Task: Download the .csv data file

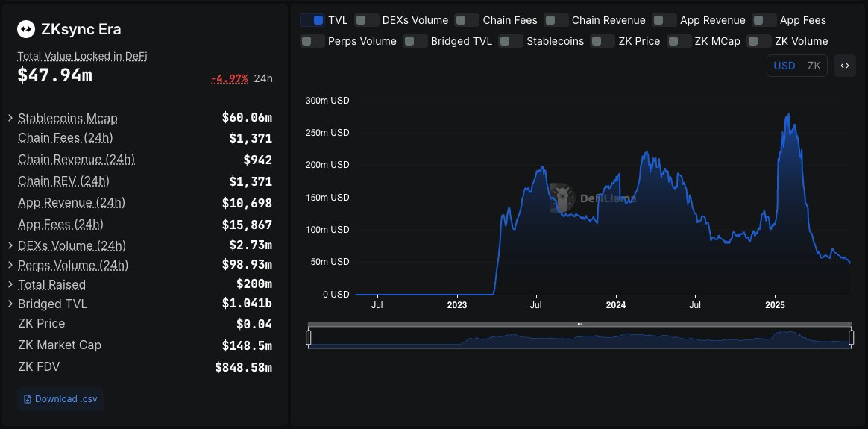Action: point(60,399)
